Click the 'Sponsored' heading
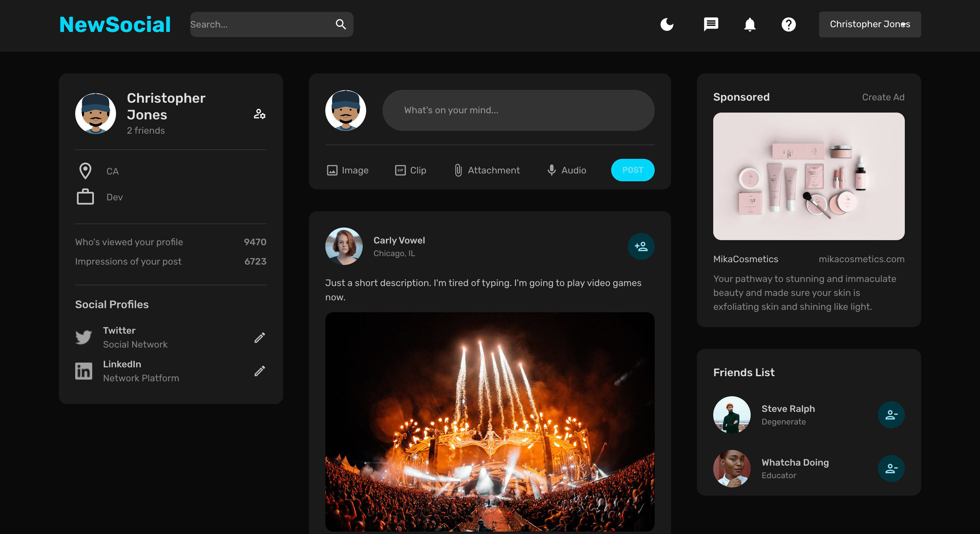980x534 pixels. click(741, 97)
